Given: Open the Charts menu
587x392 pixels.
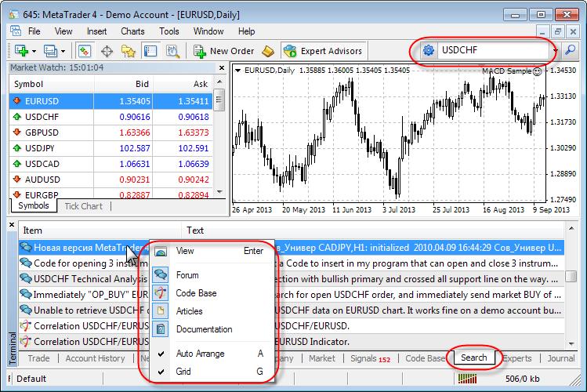Looking at the screenshot, I should click(x=132, y=31).
